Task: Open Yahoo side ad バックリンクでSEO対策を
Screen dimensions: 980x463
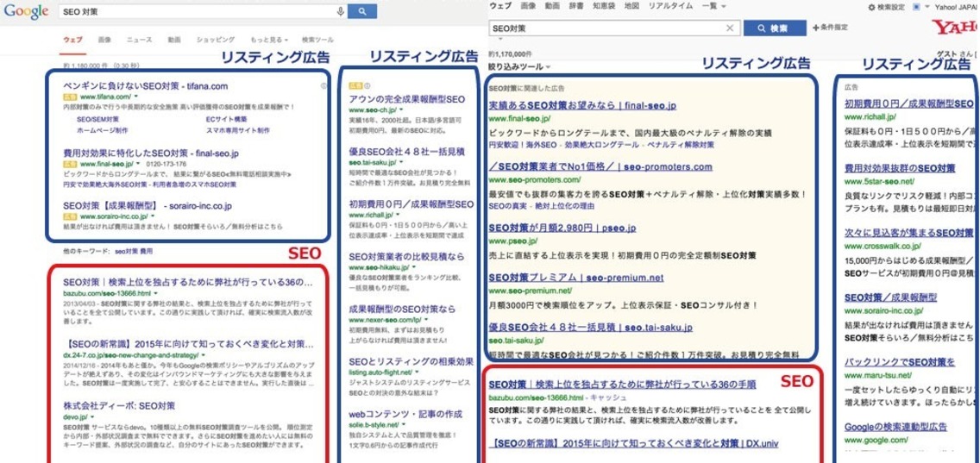Action: [900, 362]
